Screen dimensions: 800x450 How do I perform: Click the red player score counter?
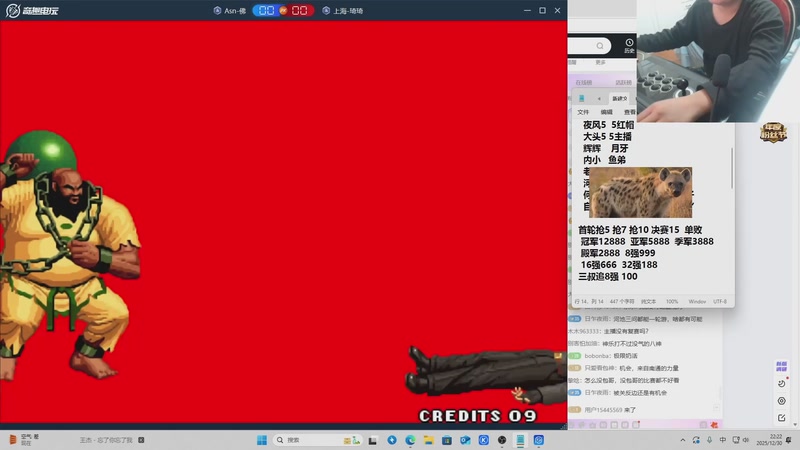(x=299, y=10)
